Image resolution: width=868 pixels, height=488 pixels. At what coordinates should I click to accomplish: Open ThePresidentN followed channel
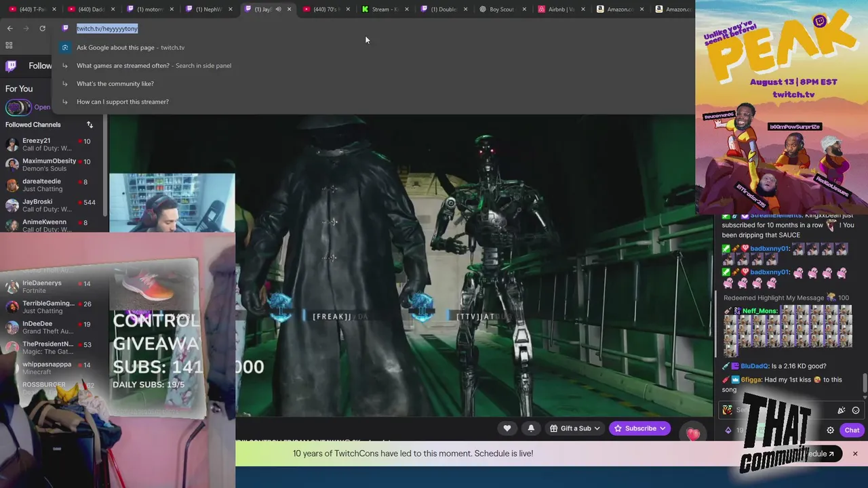click(51, 348)
